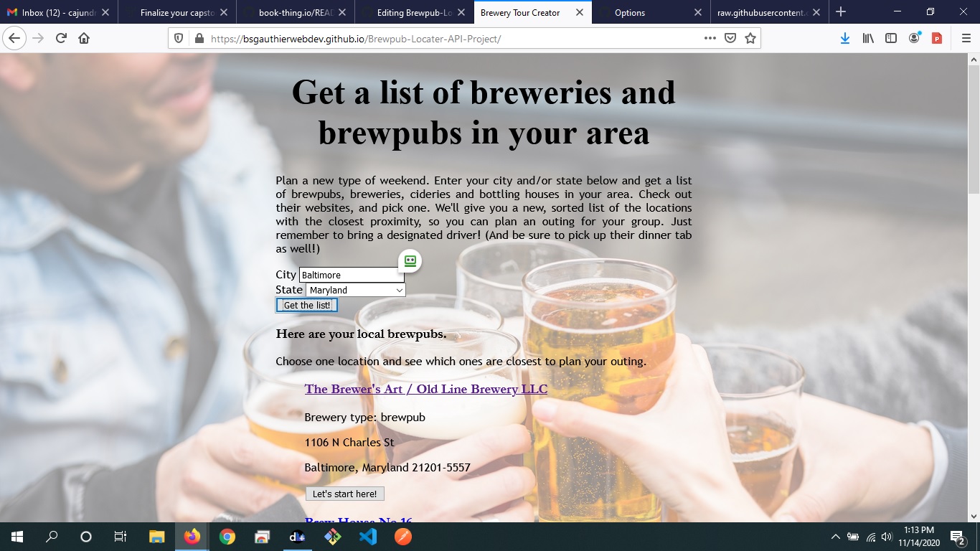Click the page vertical scrollbar
Screen dimensions: 980x551
click(974, 129)
